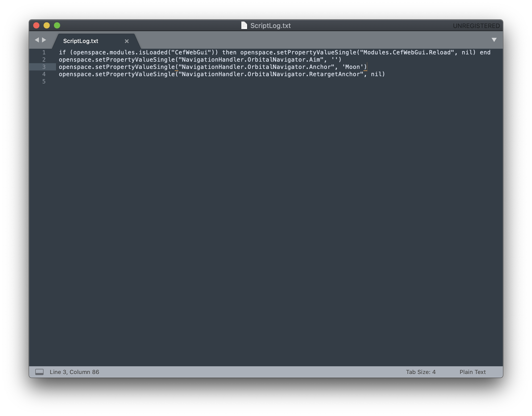Click the ScriptLog.txt window title
532x416 pixels.
pyautogui.click(x=270, y=26)
